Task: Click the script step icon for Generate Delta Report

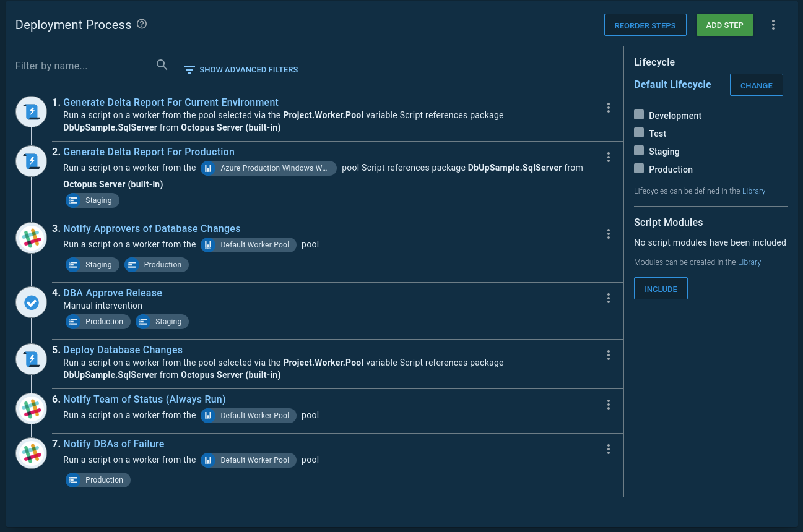Action: 31,111
